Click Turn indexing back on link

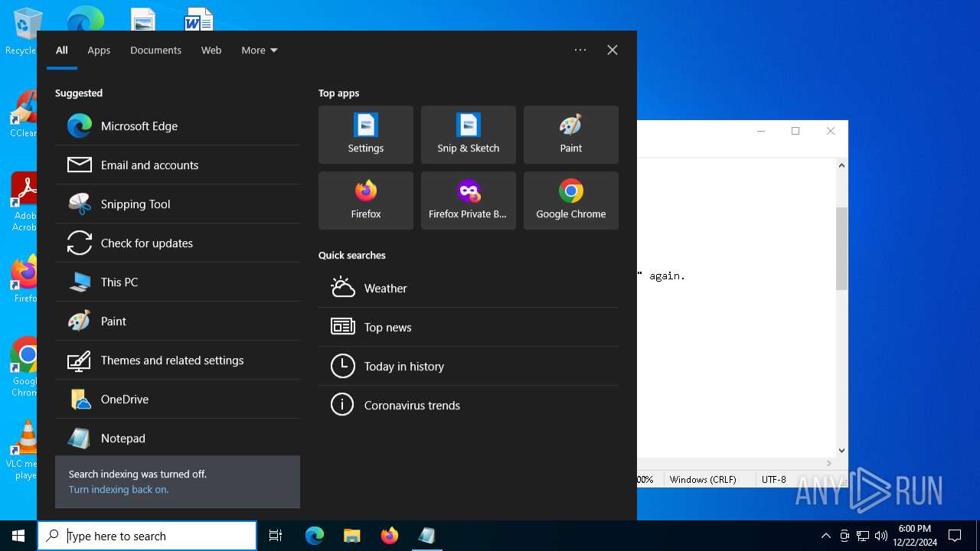[119, 490]
